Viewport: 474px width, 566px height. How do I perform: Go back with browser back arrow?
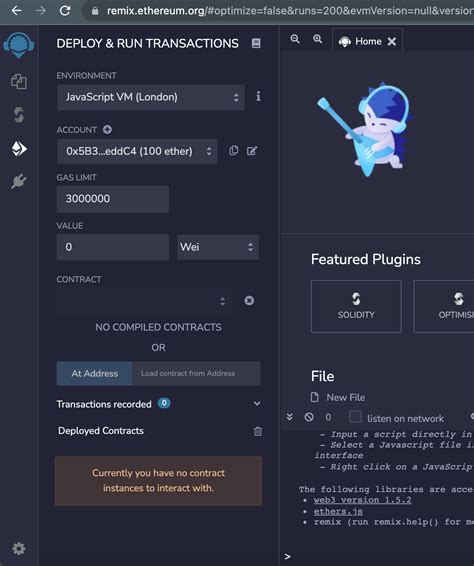(16, 11)
